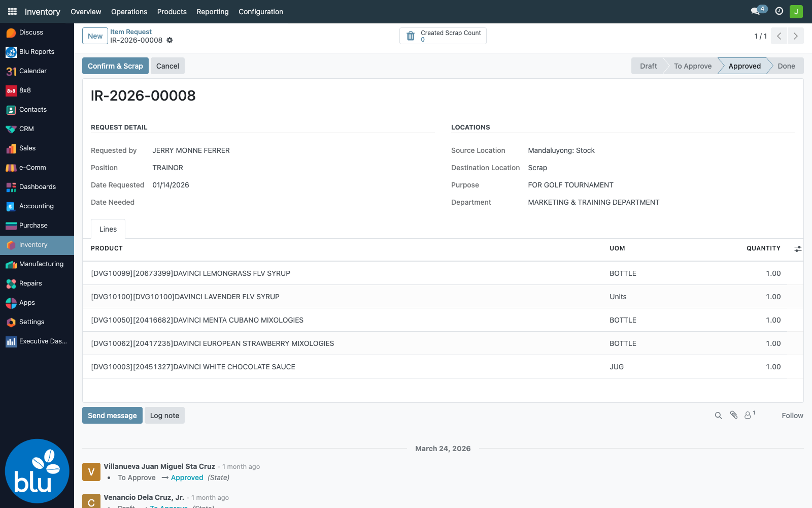Click the DAVINCI EUROPEAN STRAWBERRY MIXOLOGIES line
The image size is (812, 508).
[x=443, y=343]
